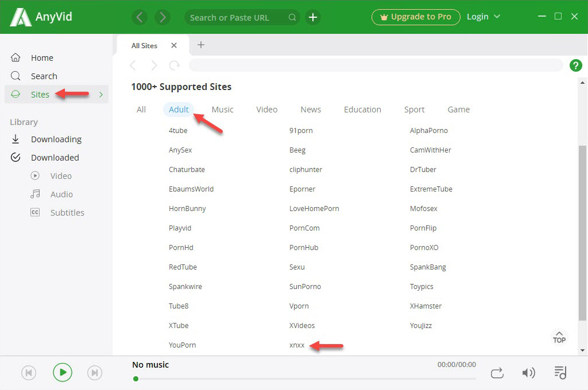Go forward with the header forward arrow
This screenshot has width=588, height=390.
(163, 17)
